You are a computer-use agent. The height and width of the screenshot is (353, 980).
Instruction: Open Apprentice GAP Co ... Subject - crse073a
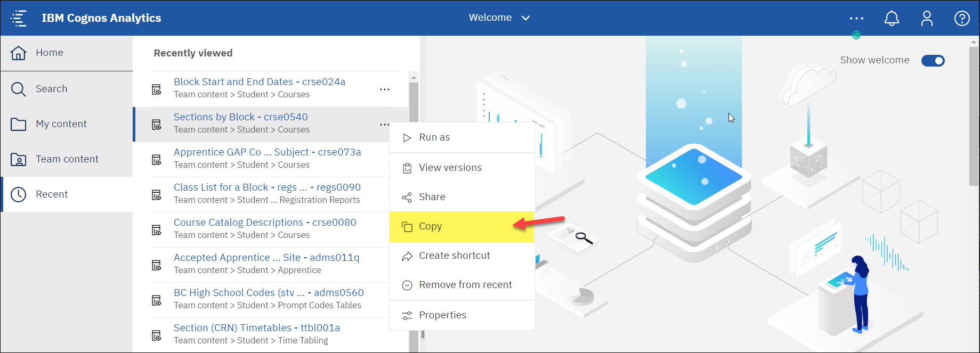268,152
